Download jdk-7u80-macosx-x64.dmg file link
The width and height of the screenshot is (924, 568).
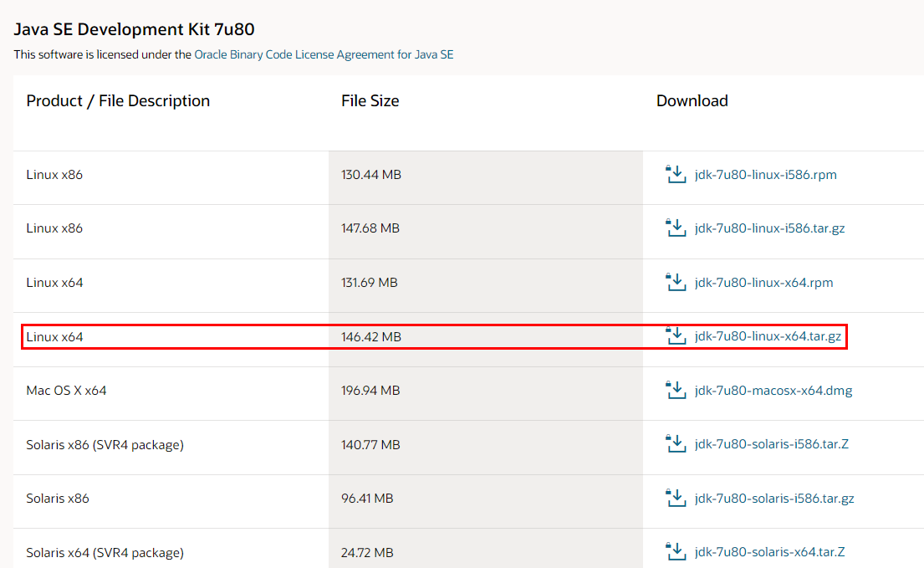click(773, 390)
